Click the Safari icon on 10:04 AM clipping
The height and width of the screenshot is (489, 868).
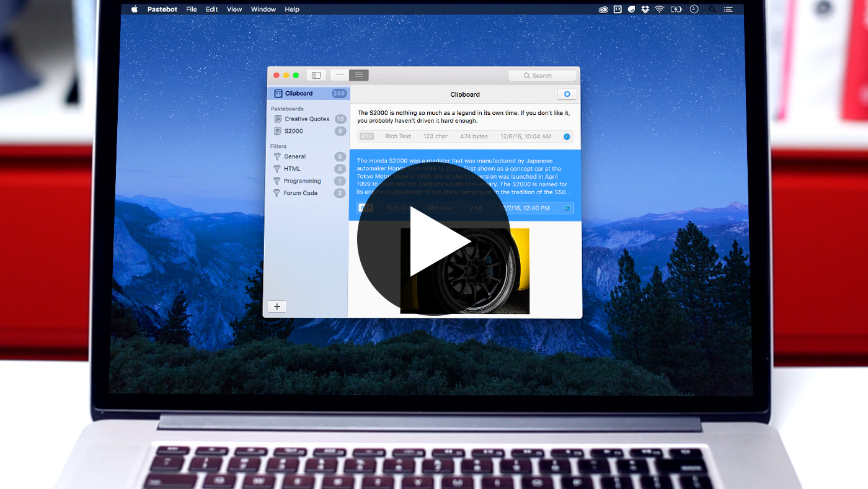tap(567, 137)
